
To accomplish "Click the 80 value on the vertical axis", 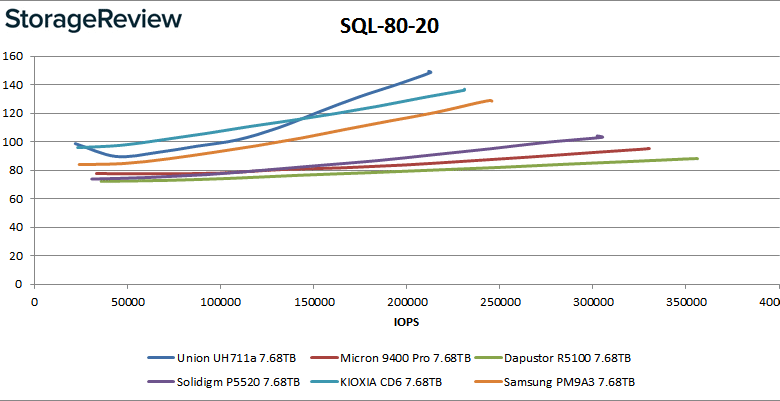I will pos(17,170).
